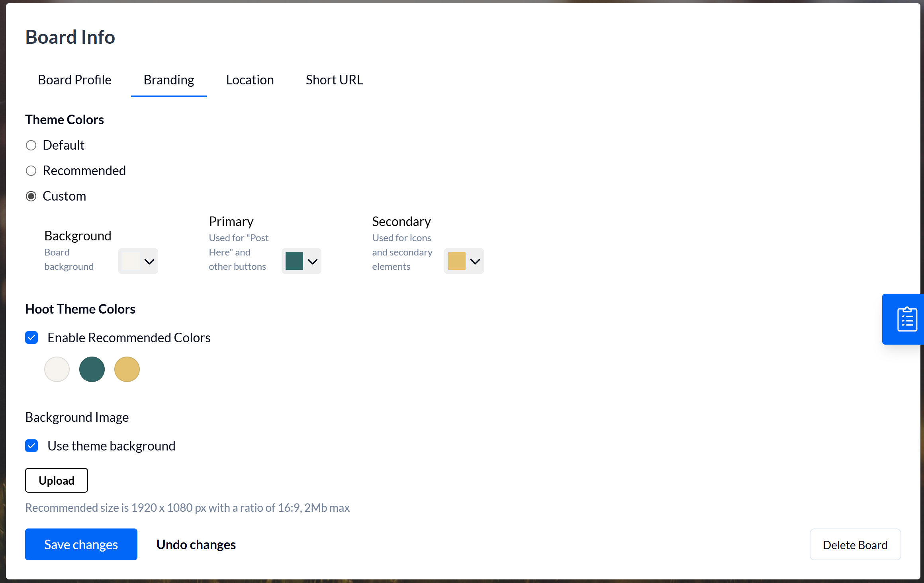Screen dimensions: 924x583
Task: Select the Custom theme colors option
Action: (x=31, y=195)
